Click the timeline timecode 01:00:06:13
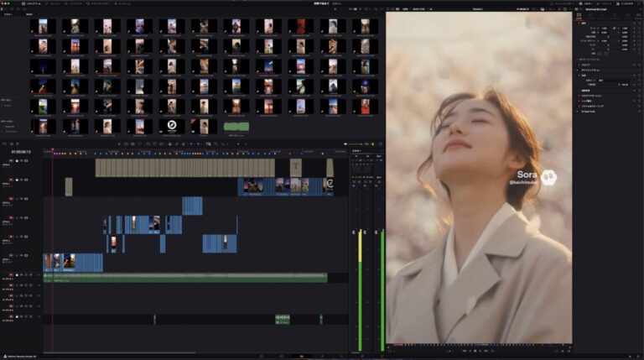 [x=21, y=152]
